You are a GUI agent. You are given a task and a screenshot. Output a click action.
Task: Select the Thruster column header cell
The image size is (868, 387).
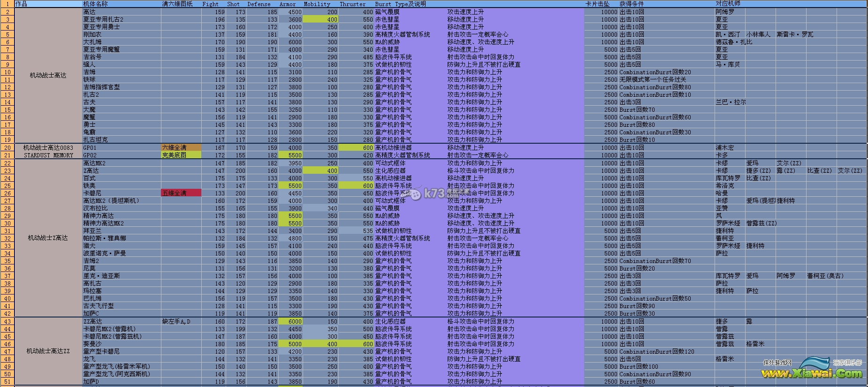pyautogui.click(x=356, y=4)
